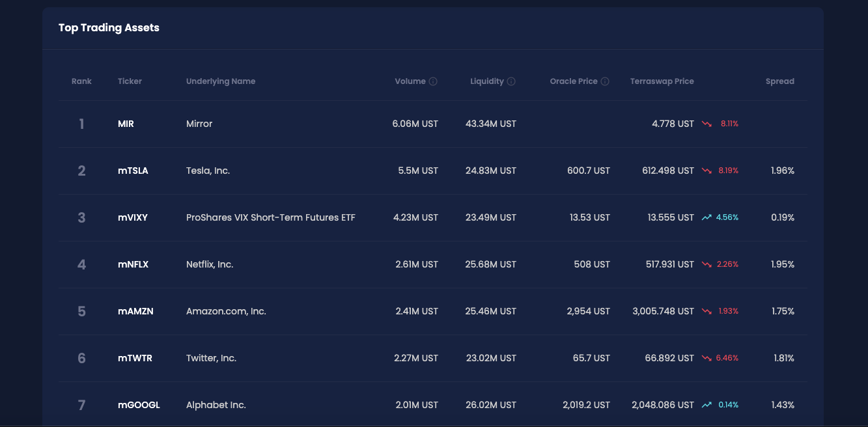Image resolution: width=868 pixels, height=427 pixels.
Task: Select the Tesla, Inc. name
Action: coord(208,171)
